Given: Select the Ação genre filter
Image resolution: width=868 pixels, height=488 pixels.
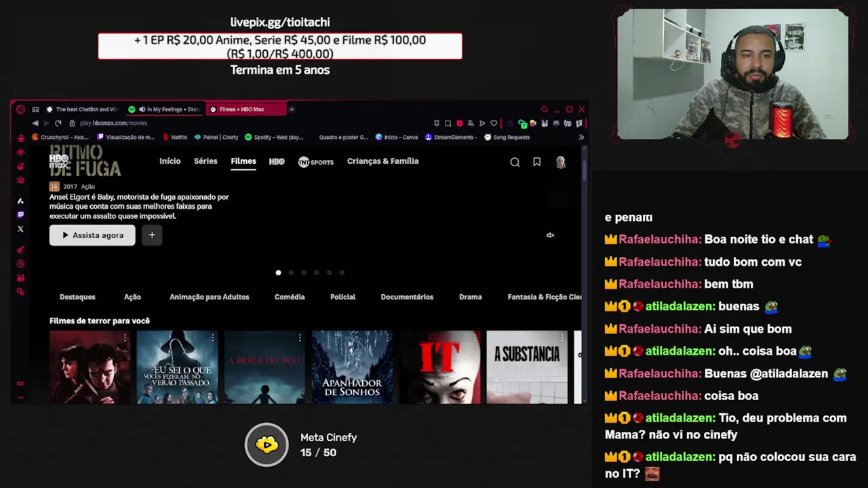Looking at the screenshot, I should point(132,297).
